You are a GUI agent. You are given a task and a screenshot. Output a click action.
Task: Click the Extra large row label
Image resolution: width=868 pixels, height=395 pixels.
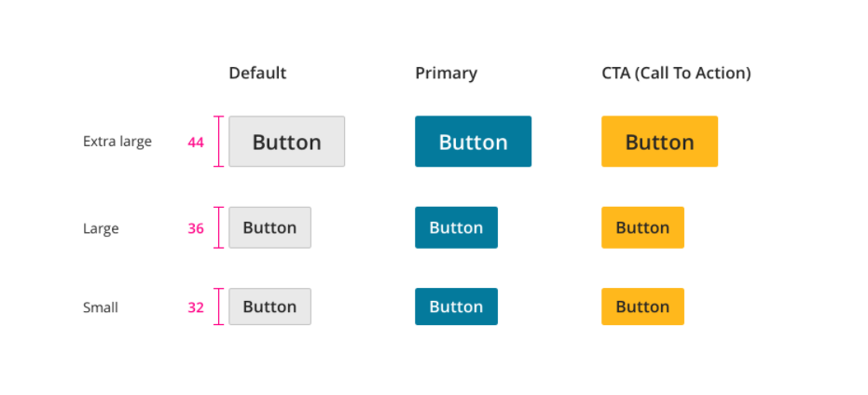117,142
